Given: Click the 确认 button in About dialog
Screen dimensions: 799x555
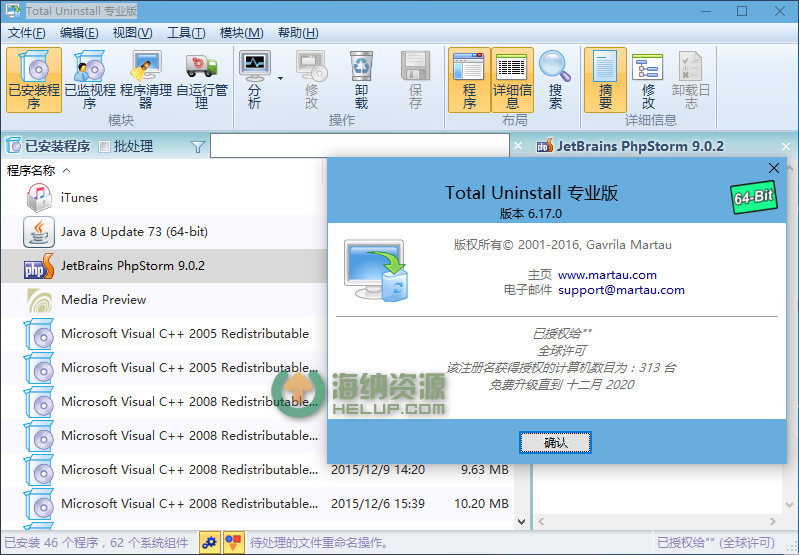Looking at the screenshot, I should point(555,442).
